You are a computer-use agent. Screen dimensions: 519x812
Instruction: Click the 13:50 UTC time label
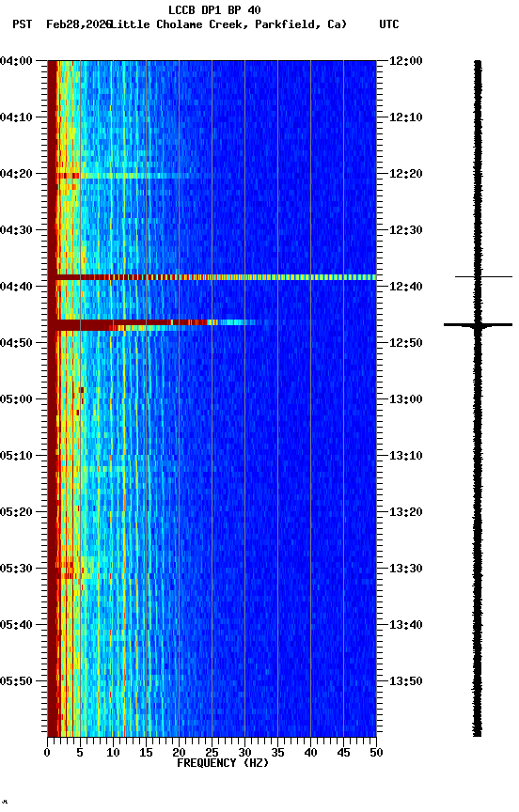pos(406,681)
